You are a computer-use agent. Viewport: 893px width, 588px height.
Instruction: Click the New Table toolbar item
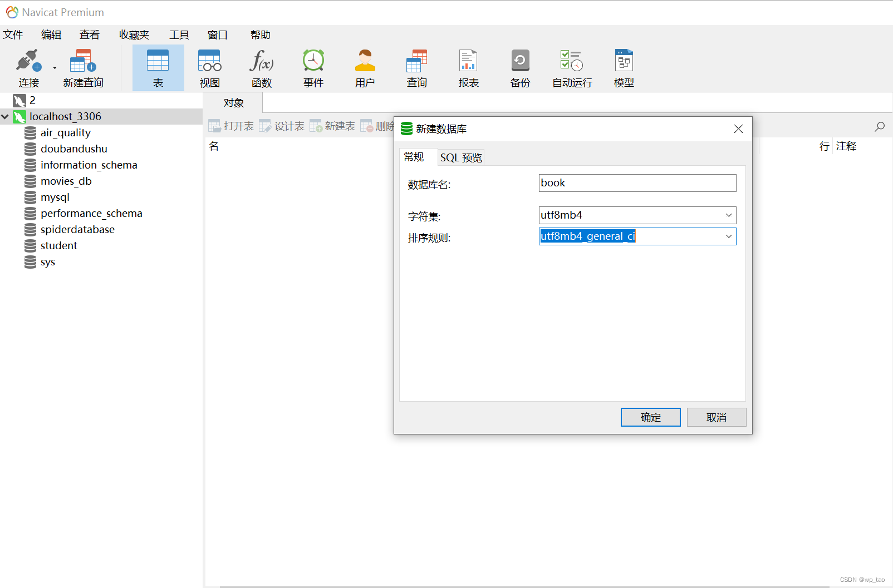tap(332, 126)
